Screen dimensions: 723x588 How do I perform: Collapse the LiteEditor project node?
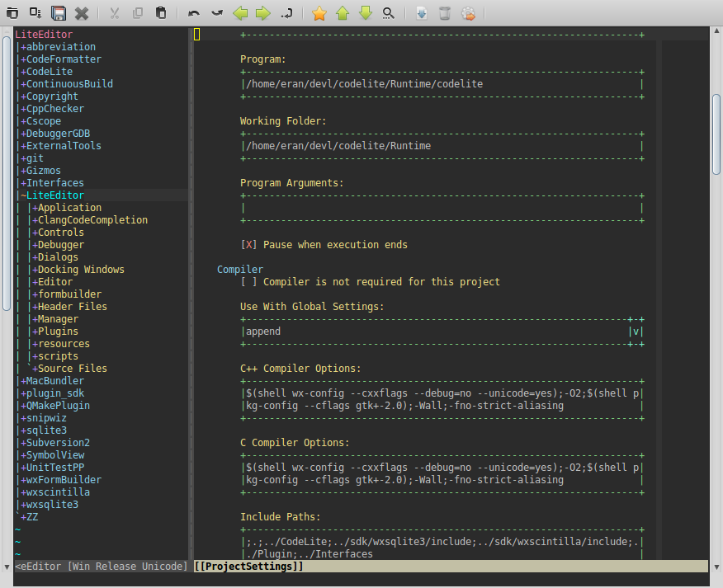pyautogui.click(x=23, y=195)
